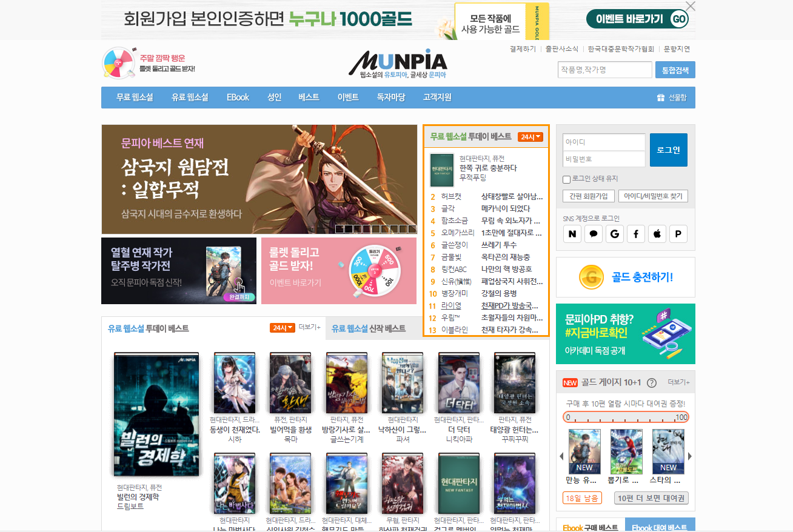The image size is (793, 532).
Task: Open the 삼국지 원담전 main banner
Action: click(x=259, y=179)
